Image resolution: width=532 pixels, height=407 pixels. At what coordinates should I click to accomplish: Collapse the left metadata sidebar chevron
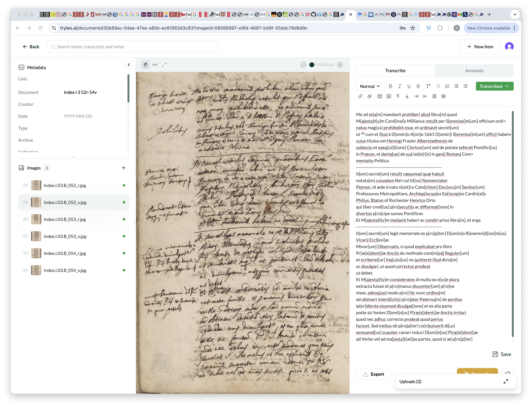(129, 65)
